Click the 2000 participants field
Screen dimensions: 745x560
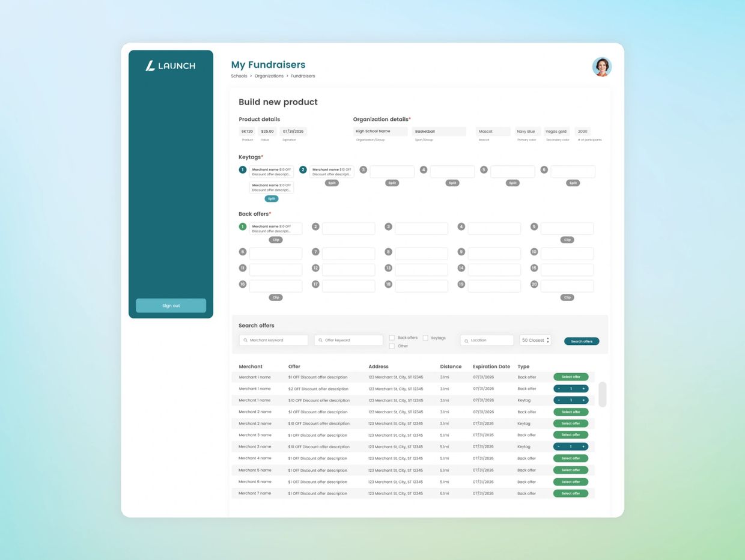pyautogui.click(x=583, y=131)
